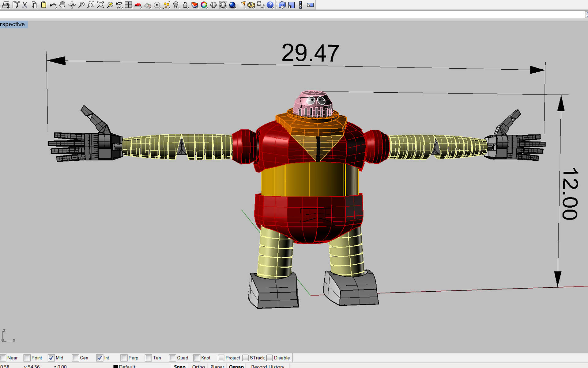Switch to the four-viewport layout icon
The height and width of the screenshot is (368, 588).
pyautogui.click(x=128, y=5)
